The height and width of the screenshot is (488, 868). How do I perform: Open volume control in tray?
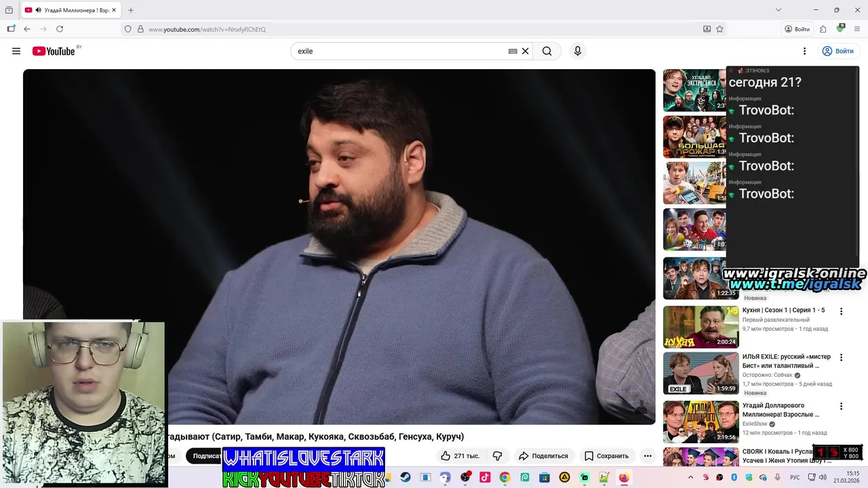tap(823, 477)
